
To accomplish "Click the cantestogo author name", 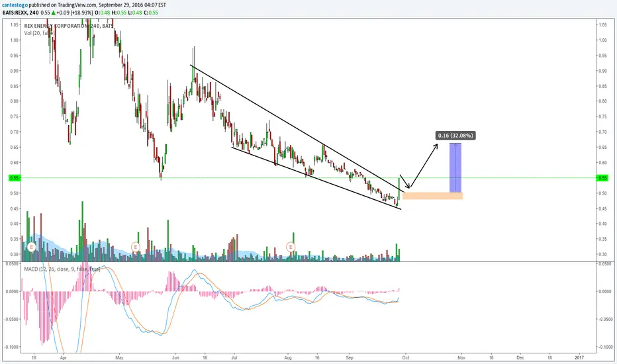I will click(15, 5).
